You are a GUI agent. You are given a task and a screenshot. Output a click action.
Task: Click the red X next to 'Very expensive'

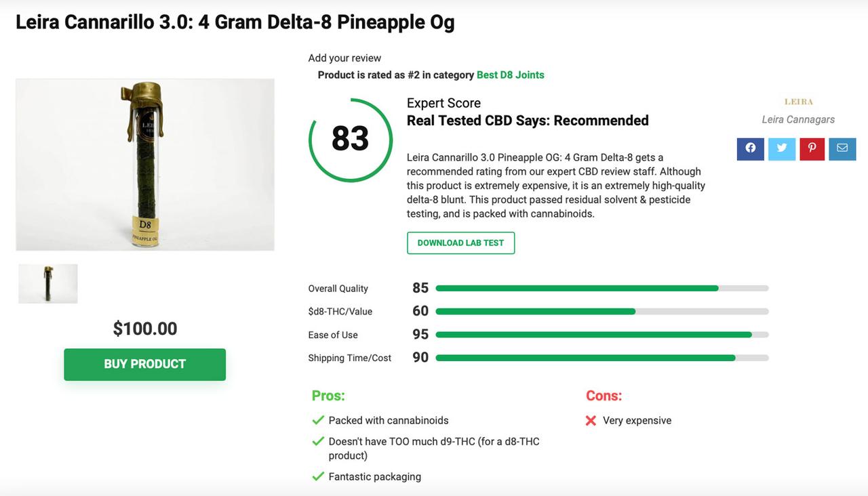tap(589, 420)
